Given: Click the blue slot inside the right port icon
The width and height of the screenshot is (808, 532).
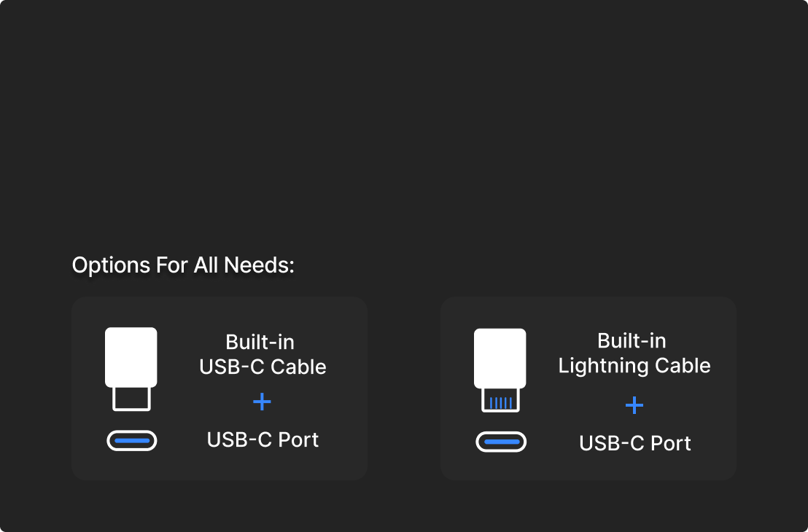Looking at the screenshot, I should (501, 442).
